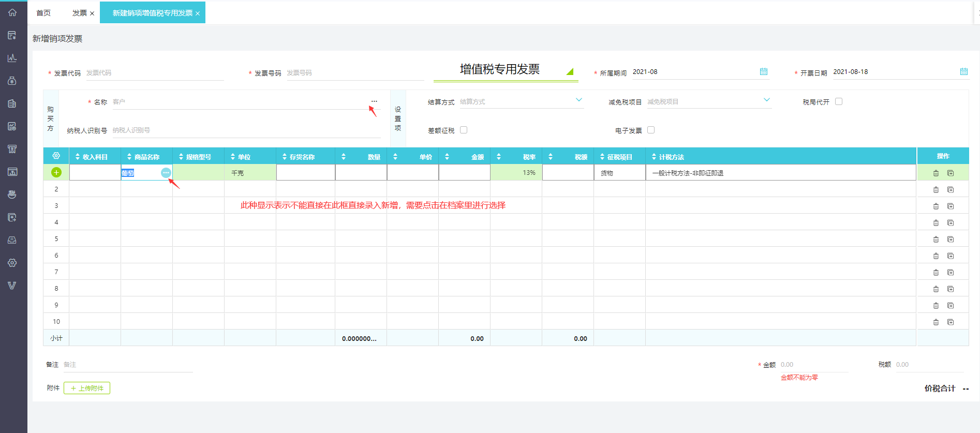
Task: Delete row 10 with the trash icon
Action: [x=936, y=322]
